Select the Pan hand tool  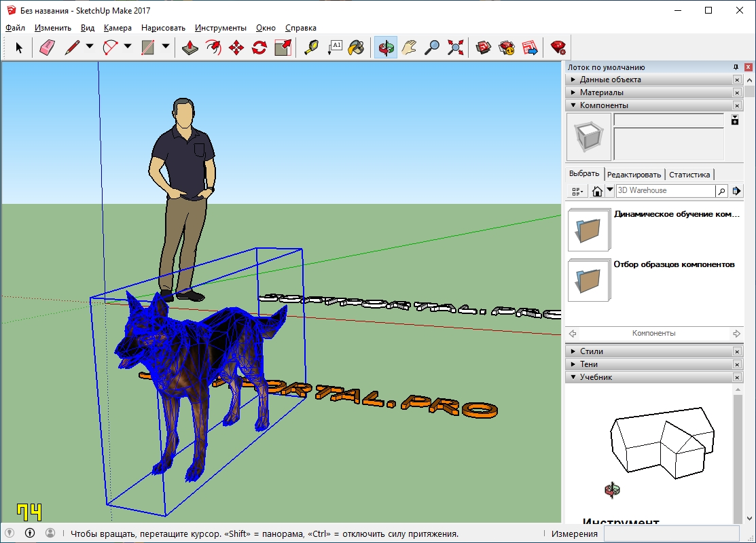pyautogui.click(x=409, y=48)
